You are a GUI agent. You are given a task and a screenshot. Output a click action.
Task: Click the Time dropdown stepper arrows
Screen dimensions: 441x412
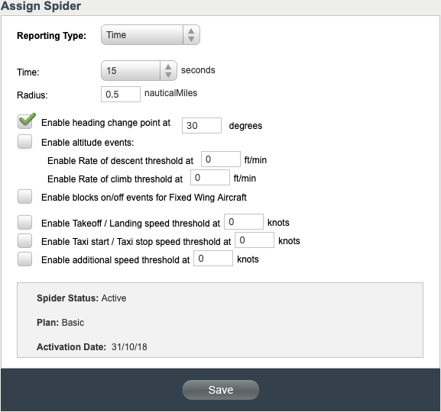[x=168, y=70]
